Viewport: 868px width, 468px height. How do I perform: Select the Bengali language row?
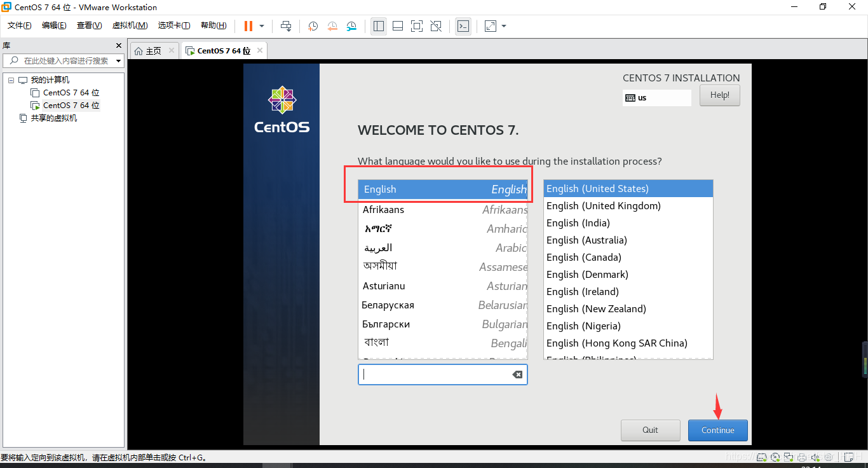[443, 343]
